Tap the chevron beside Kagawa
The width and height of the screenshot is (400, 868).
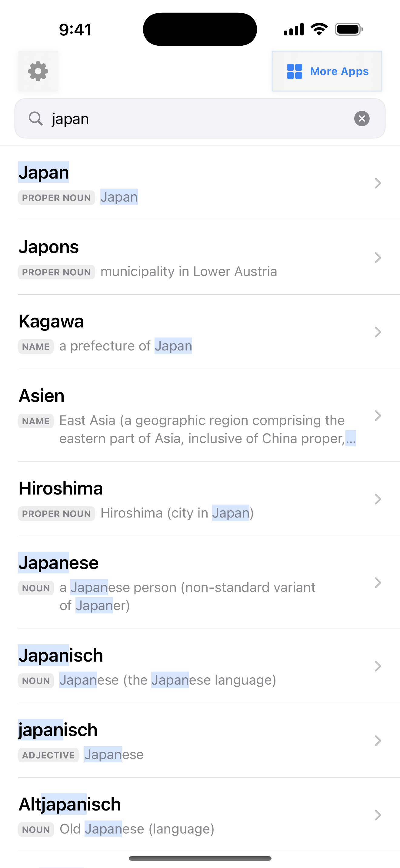point(378,332)
